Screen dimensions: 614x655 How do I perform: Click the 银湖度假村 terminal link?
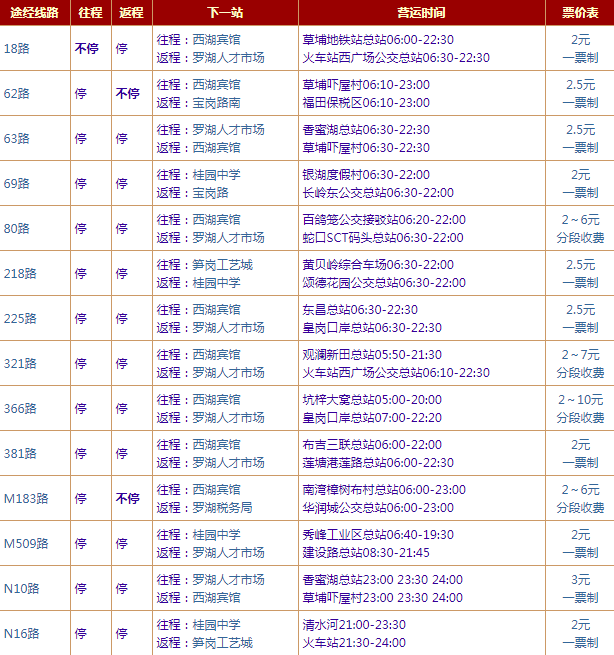(x=334, y=175)
